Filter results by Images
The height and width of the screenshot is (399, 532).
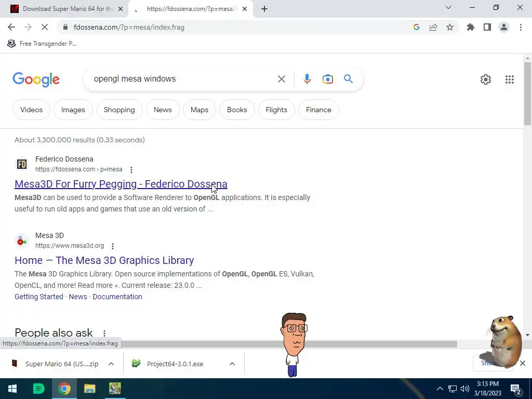[x=73, y=110]
